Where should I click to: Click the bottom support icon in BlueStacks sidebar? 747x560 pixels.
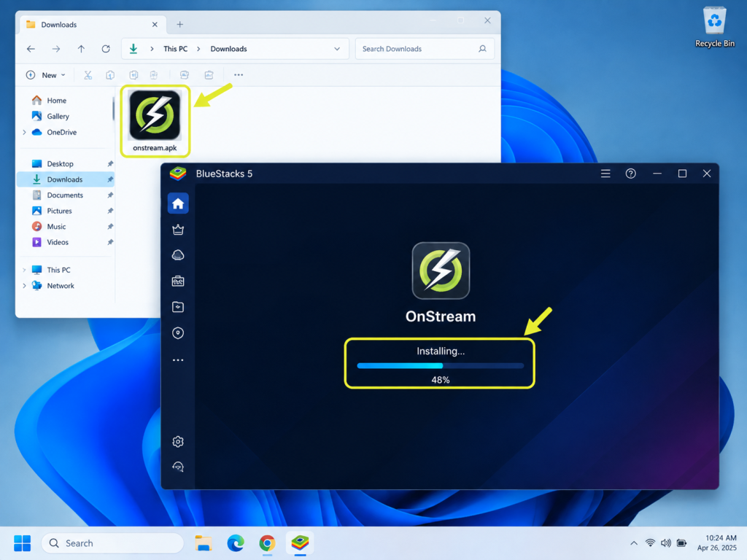tap(178, 467)
